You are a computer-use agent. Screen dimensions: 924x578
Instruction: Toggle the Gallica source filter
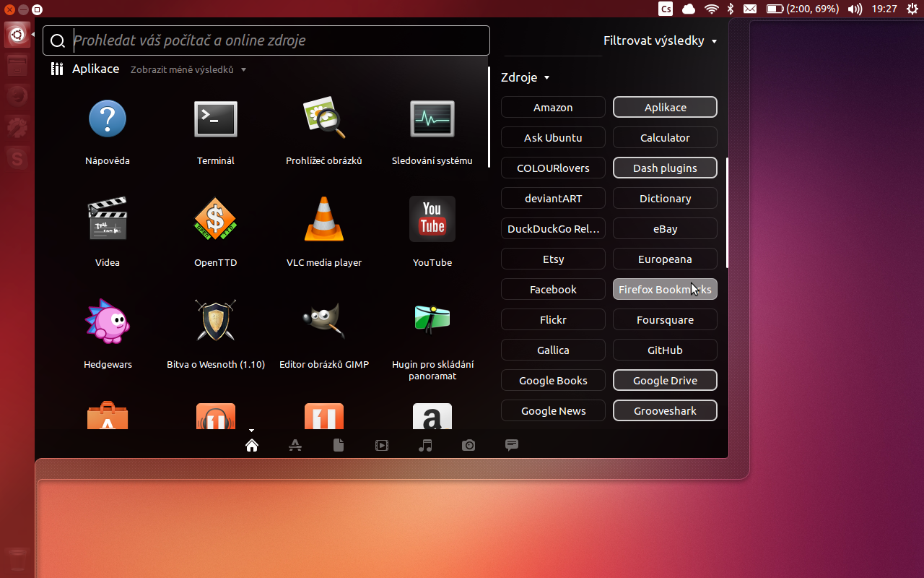[553, 350]
